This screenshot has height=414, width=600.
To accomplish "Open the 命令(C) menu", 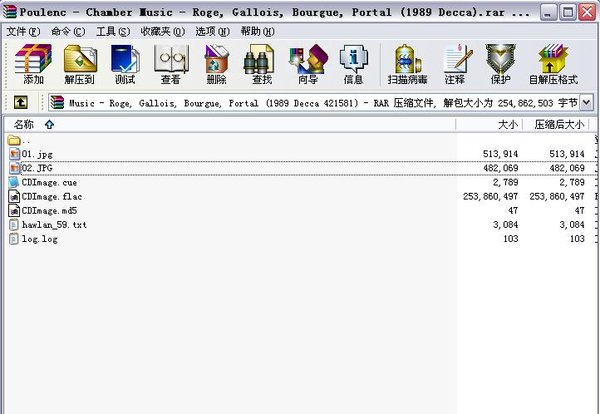I will pyautogui.click(x=68, y=32).
